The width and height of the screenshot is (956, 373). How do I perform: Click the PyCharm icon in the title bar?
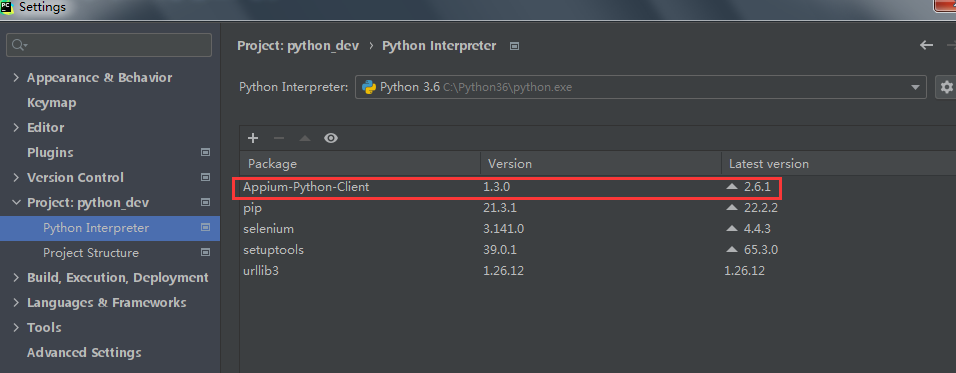(7, 7)
